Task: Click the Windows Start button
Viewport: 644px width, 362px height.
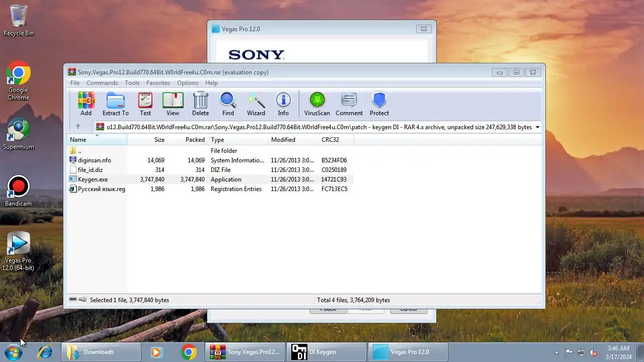Action: pos(14,352)
